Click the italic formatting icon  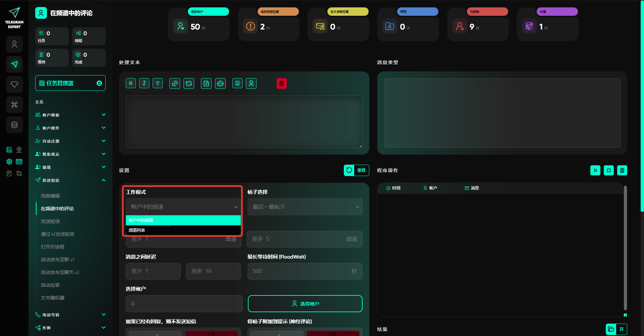tap(144, 83)
